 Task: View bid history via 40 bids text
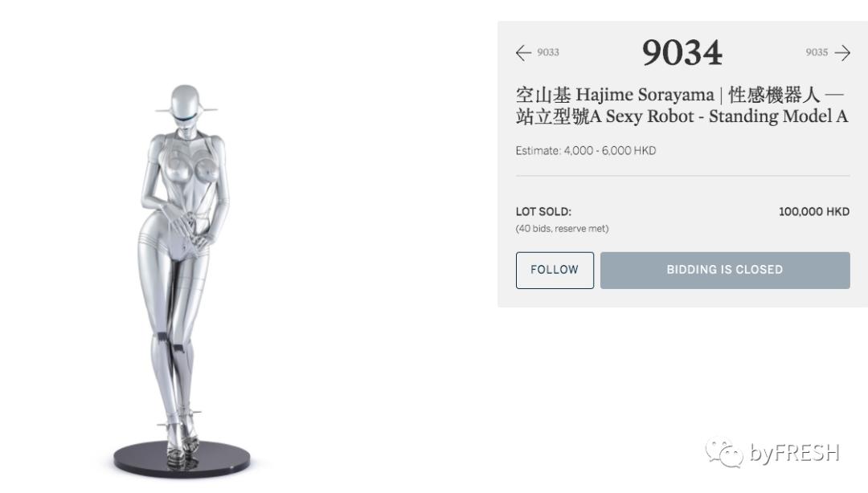coord(534,229)
